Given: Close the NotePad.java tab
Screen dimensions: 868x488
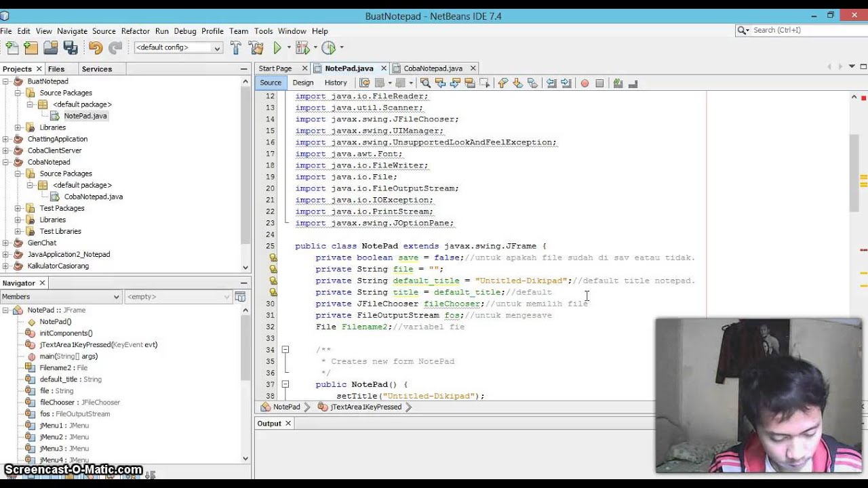Looking at the screenshot, I should (x=384, y=68).
